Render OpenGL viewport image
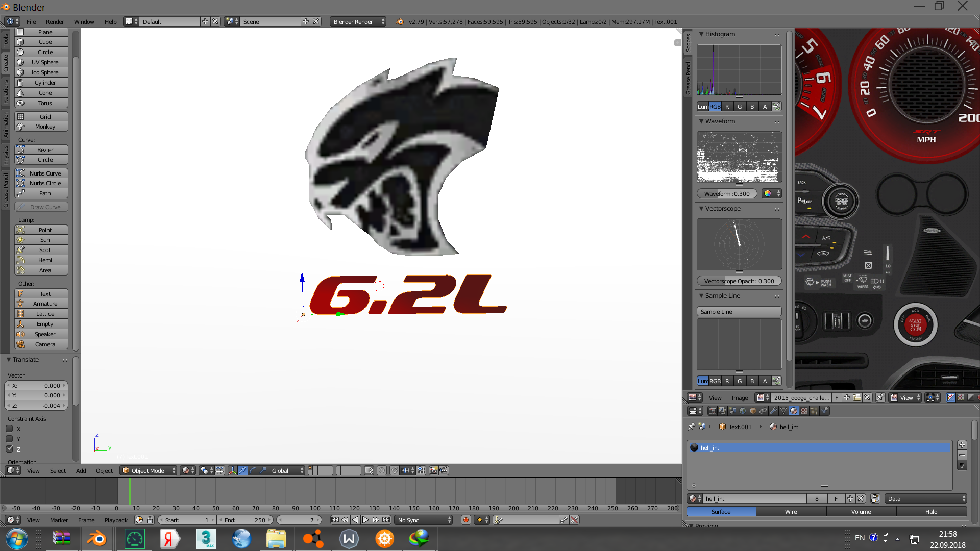Screen dimensions: 980x551 (433, 470)
